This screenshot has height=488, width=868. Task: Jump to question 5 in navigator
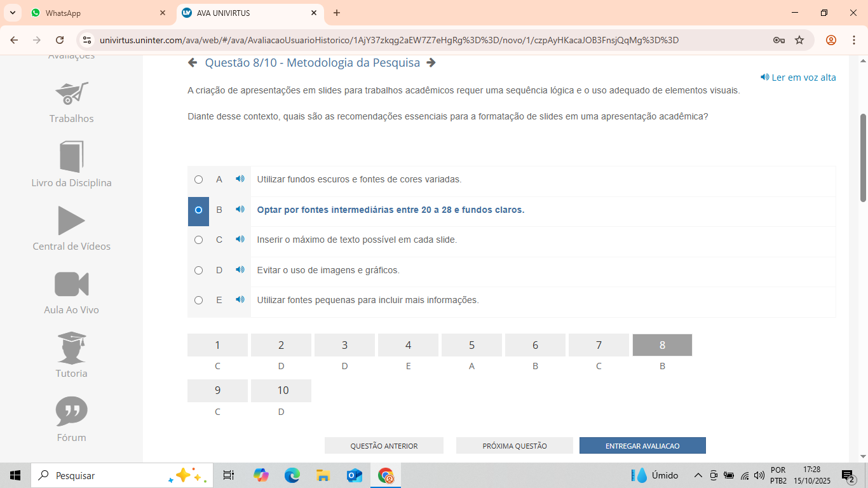(x=471, y=345)
